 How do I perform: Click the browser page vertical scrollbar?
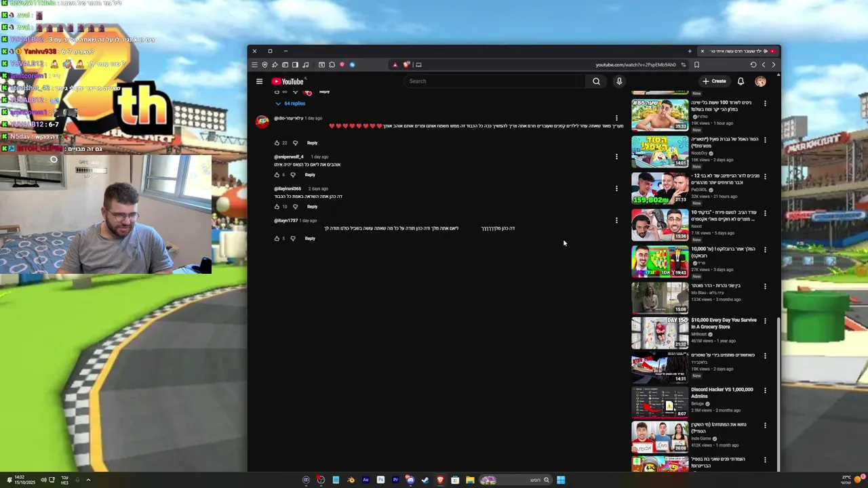(x=778, y=393)
